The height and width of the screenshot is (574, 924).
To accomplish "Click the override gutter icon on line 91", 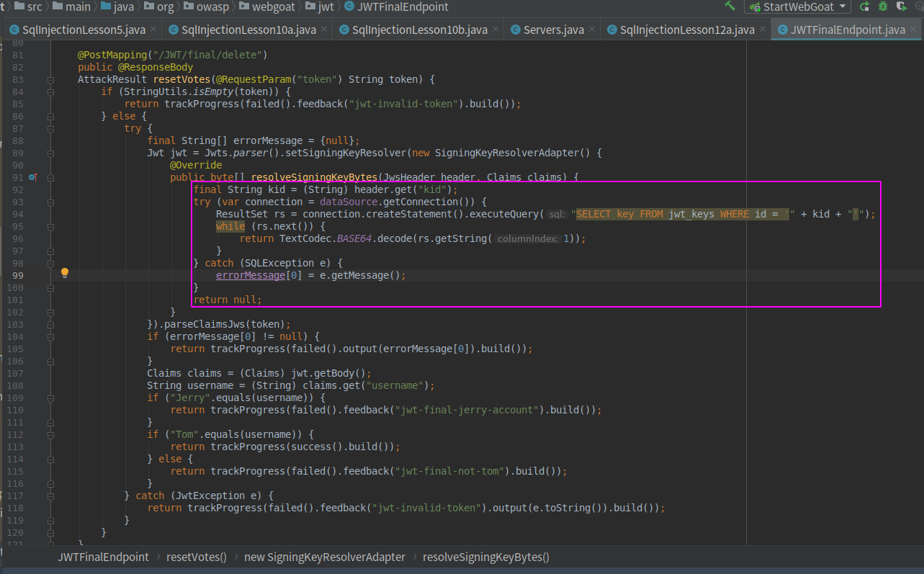I will (x=32, y=177).
